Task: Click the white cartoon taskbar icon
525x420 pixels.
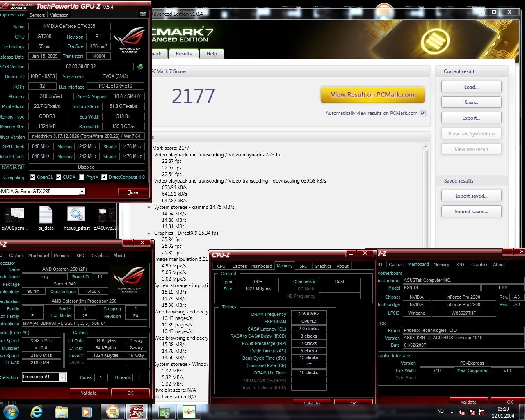Action: point(189,412)
